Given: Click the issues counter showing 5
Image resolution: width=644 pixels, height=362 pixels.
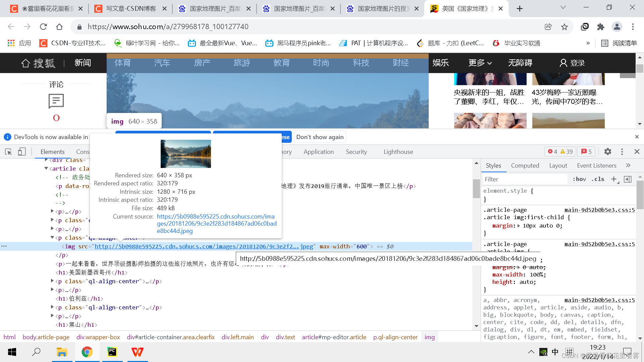Looking at the screenshot, I should (x=586, y=152).
